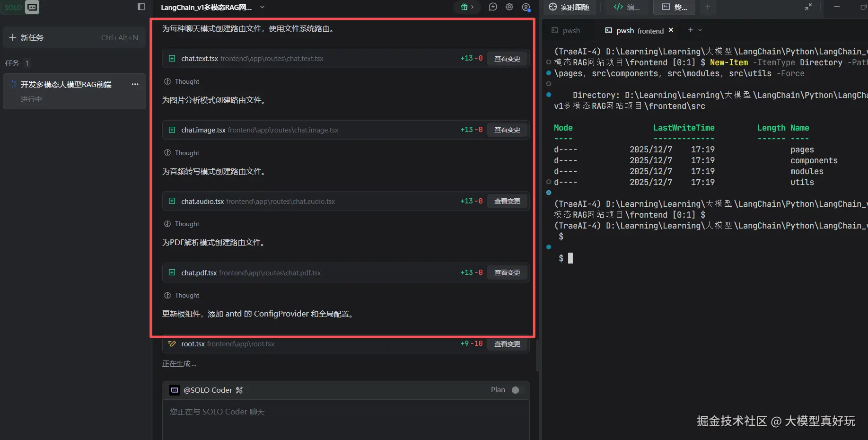Click the edited-file pencil icon of root.tsx
Image resolution: width=868 pixels, height=440 pixels.
pos(172,344)
